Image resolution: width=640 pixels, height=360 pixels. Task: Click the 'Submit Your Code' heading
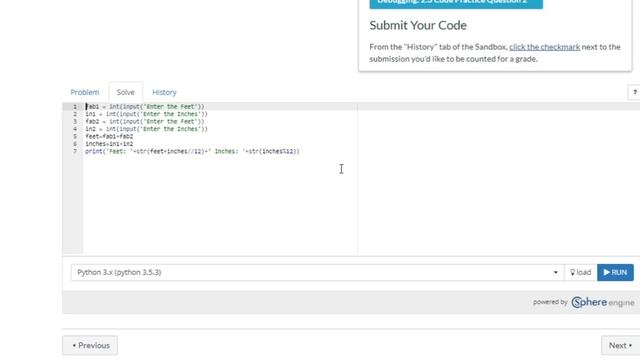pyautogui.click(x=418, y=25)
